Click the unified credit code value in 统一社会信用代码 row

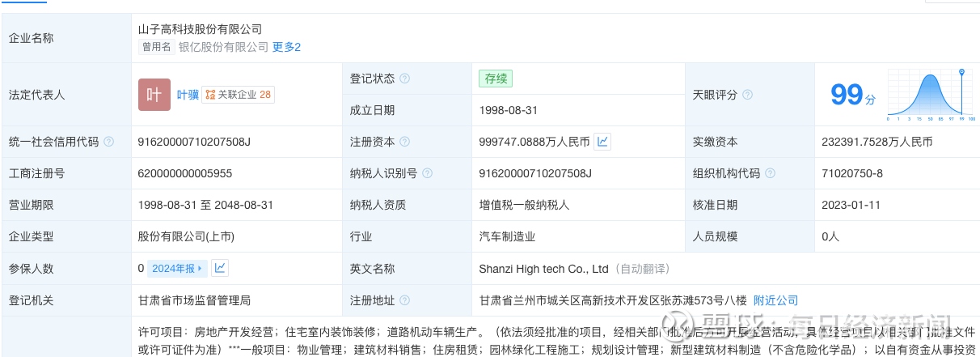click(x=195, y=142)
